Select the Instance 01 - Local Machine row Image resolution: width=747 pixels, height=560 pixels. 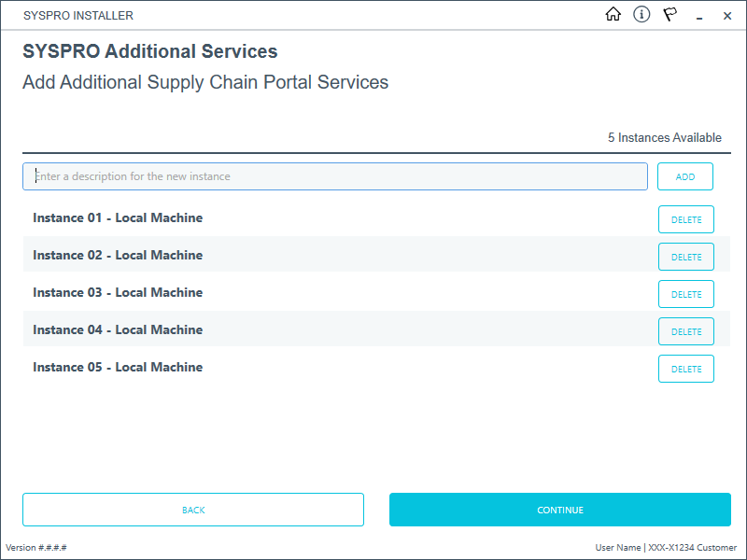point(118,218)
